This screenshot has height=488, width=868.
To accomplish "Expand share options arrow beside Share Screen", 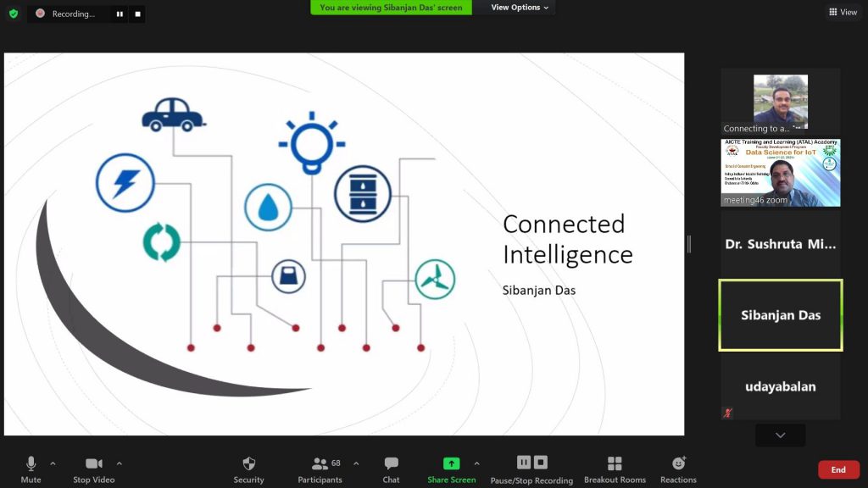I will click(x=476, y=463).
